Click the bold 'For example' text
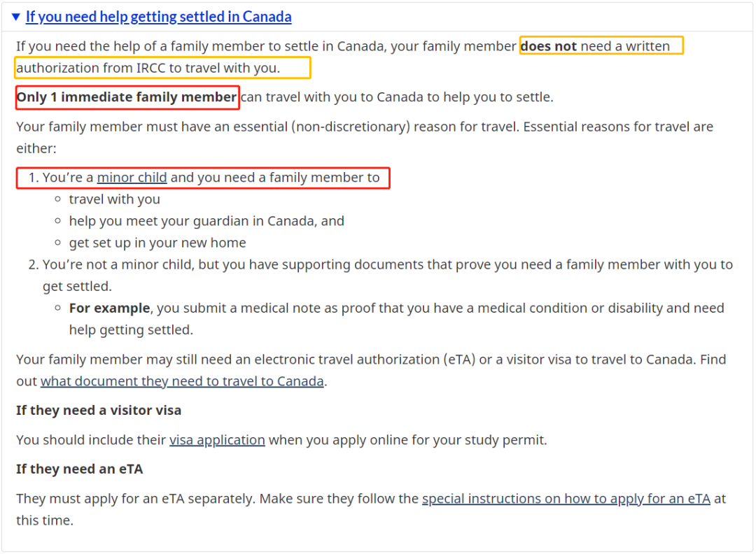The image size is (756, 554). (109, 308)
